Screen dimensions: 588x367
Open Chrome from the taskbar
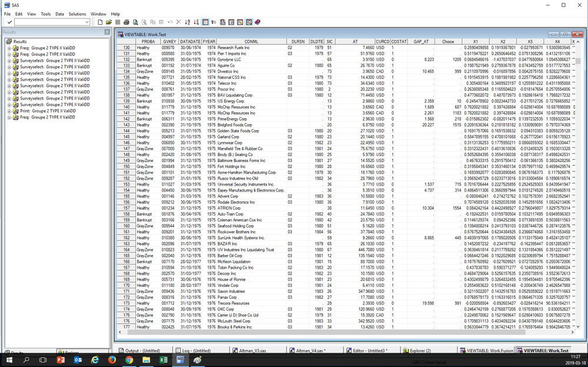[129, 360]
